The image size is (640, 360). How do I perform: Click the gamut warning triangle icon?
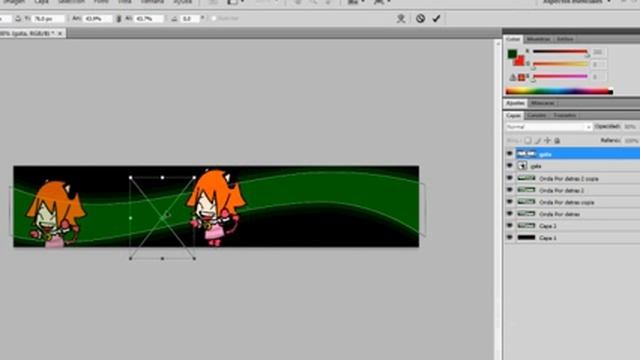(x=513, y=77)
